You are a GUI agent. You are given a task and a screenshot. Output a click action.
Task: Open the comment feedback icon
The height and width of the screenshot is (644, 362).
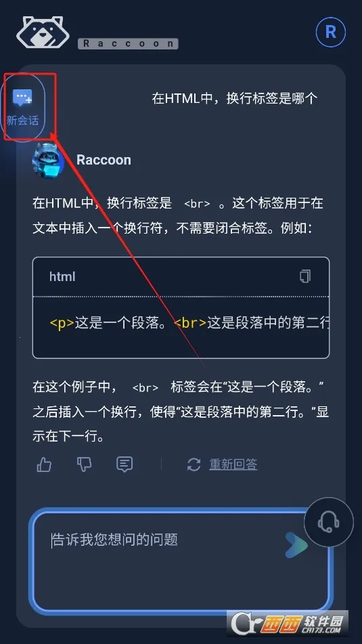pos(125,465)
